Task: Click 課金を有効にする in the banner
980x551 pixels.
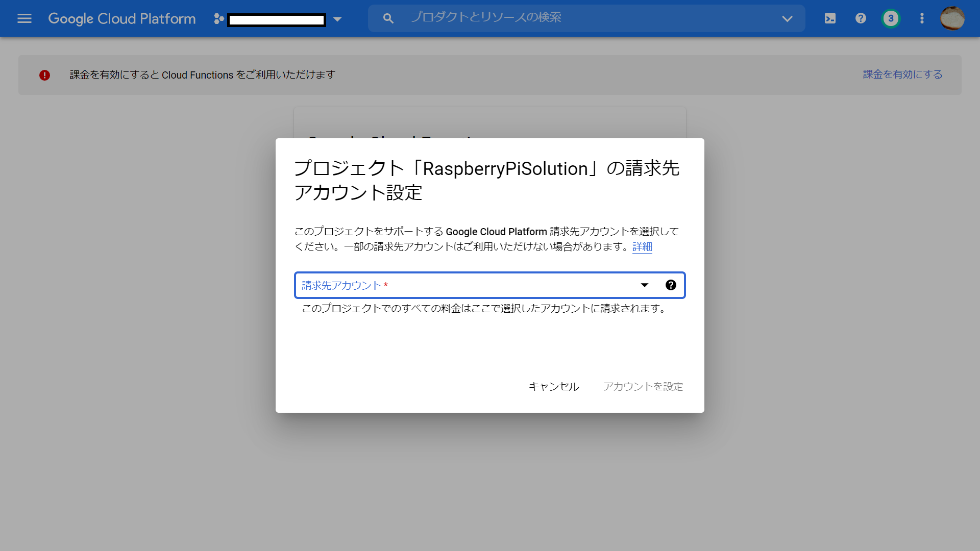Action: click(x=902, y=74)
